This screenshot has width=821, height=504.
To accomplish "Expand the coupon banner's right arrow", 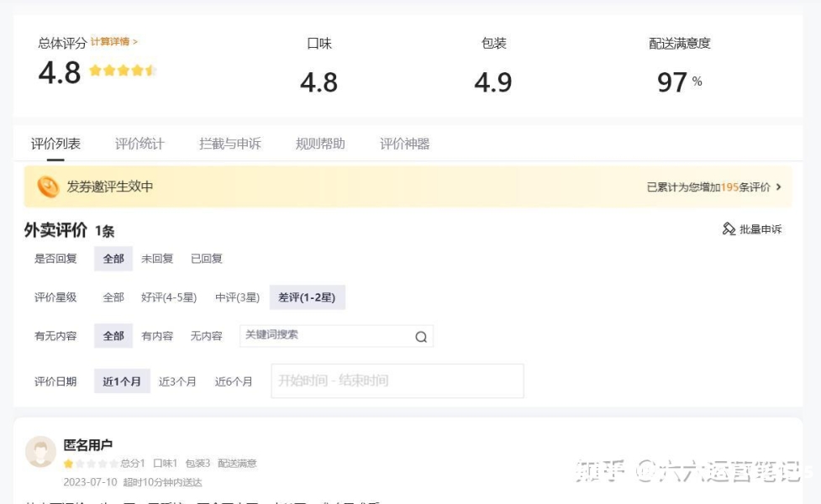I will coord(778,187).
